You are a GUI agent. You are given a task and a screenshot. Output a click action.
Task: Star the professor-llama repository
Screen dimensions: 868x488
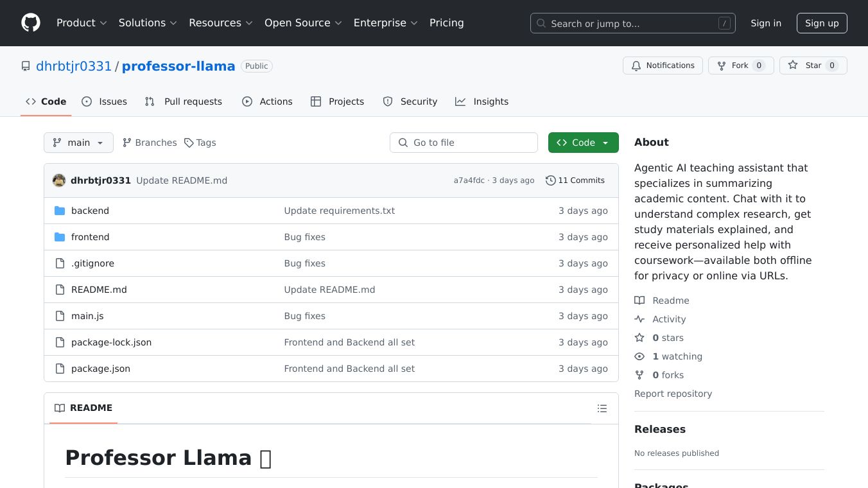coord(813,65)
